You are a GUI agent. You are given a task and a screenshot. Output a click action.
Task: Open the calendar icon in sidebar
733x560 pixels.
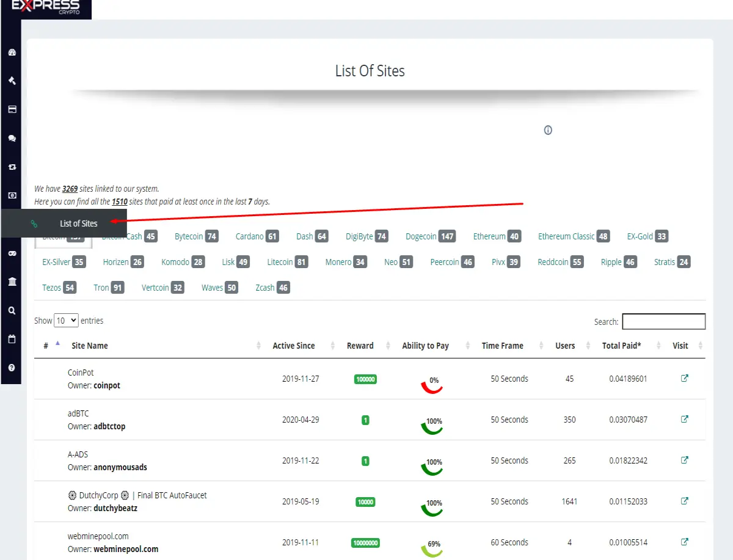coord(12,339)
